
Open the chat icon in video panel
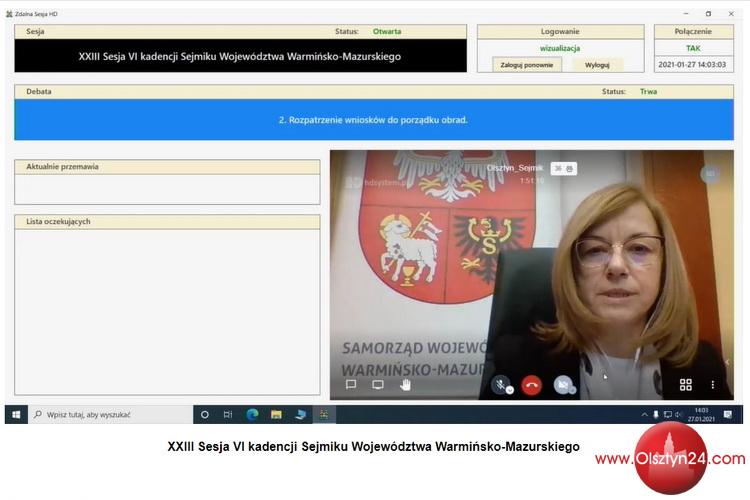coord(351,385)
